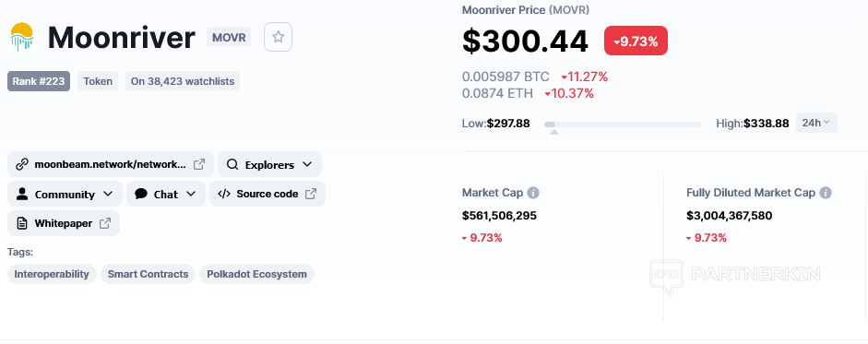This screenshot has width=868, height=344.
Task: Expand the Chat dropdown chevron
Action: click(x=191, y=194)
